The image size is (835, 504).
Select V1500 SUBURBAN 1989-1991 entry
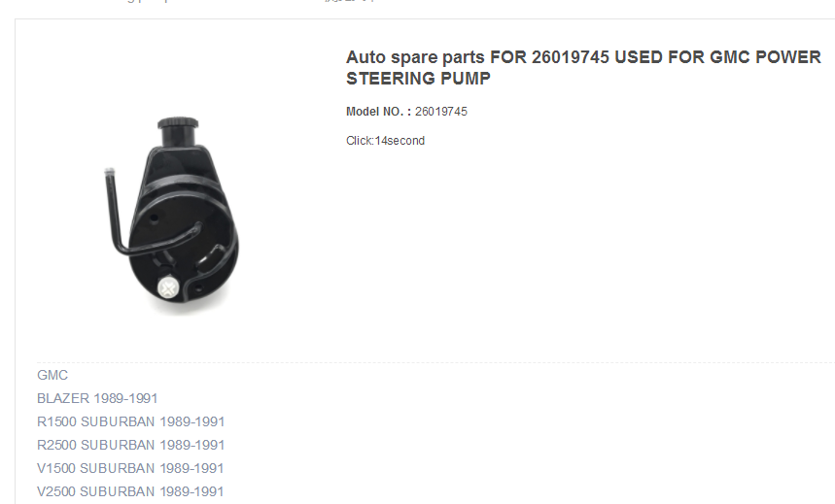[x=130, y=468]
